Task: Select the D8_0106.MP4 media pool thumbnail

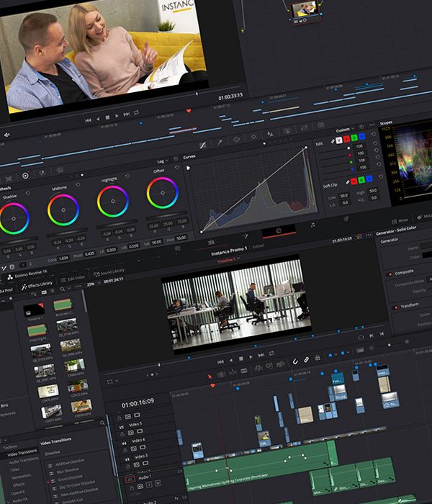Action: pos(67,325)
